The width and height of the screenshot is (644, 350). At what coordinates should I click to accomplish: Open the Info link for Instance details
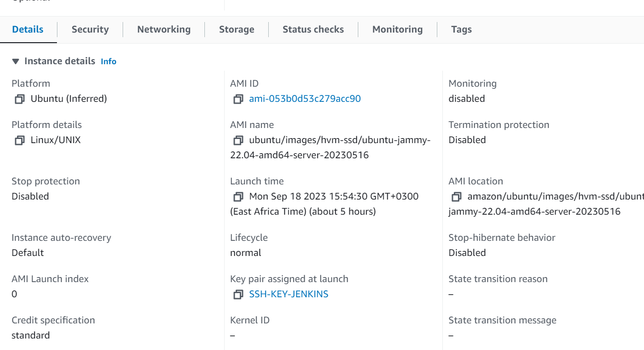pos(108,61)
